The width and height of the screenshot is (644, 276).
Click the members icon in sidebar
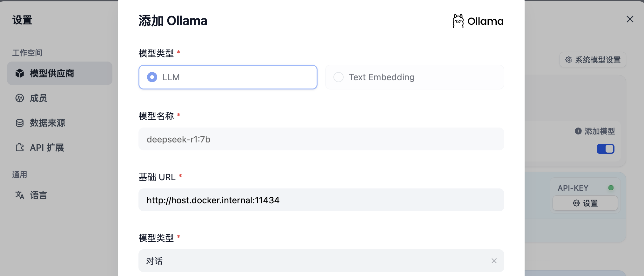click(x=20, y=98)
